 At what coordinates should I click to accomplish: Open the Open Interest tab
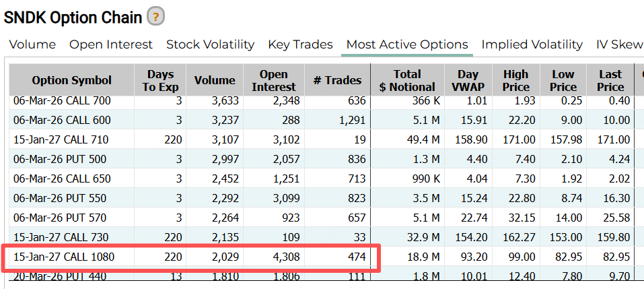click(x=111, y=44)
